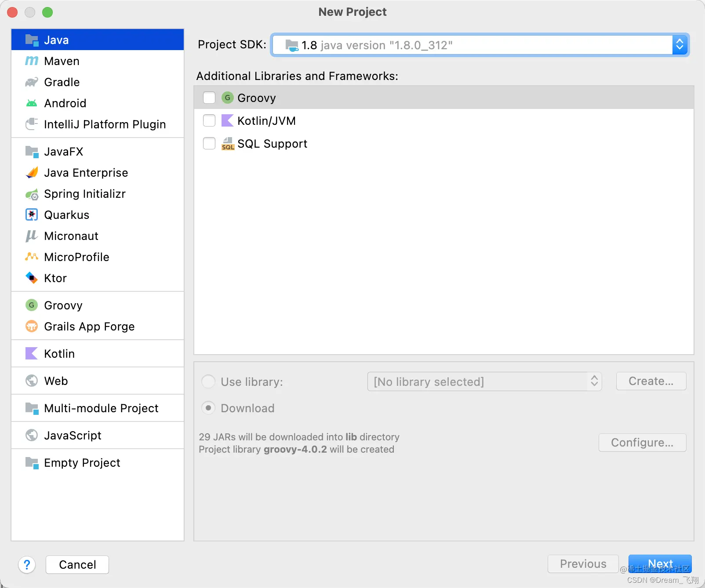Select Ktor label in sidebar

55,278
